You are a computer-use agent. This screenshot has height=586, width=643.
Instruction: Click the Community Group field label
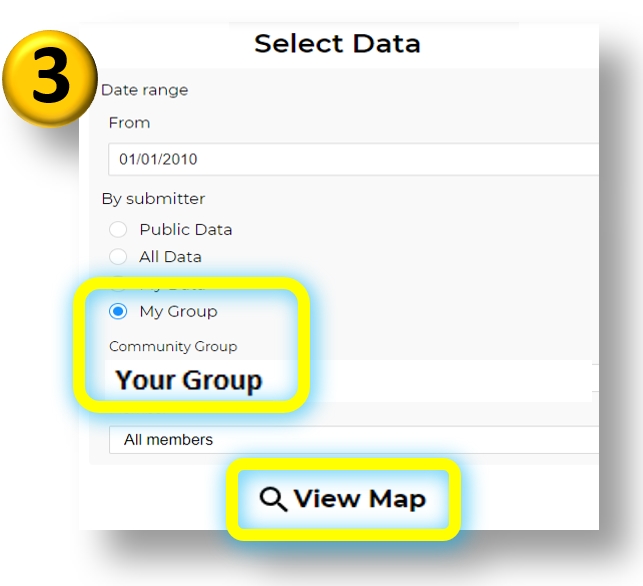[x=173, y=347]
